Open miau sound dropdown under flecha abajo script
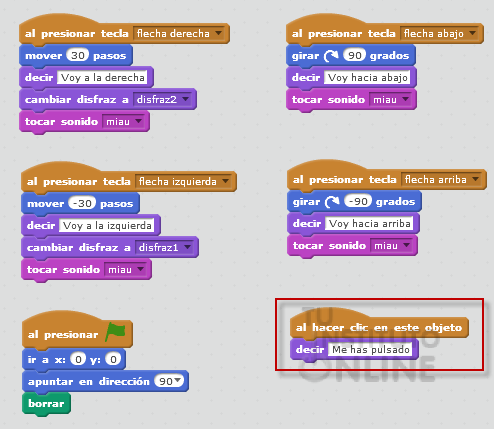This screenshot has width=494, height=429. click(x=390, y=99)
